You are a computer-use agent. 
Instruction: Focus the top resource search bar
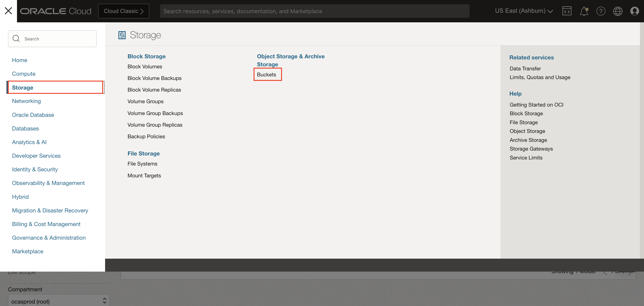pyautogui.click(x=314, y=11)
